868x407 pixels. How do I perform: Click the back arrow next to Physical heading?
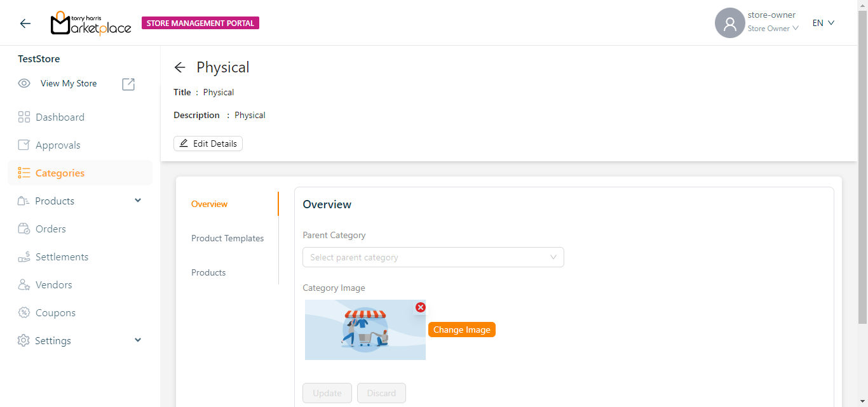180,67
